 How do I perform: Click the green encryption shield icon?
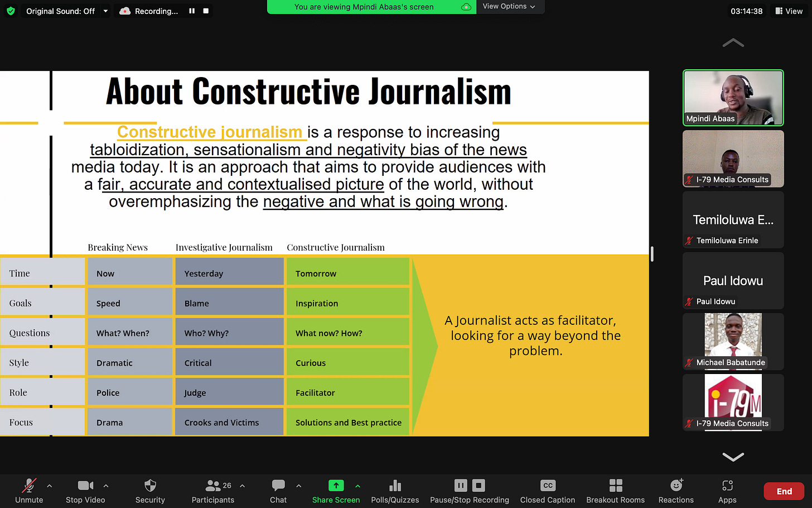click(11, 11)
